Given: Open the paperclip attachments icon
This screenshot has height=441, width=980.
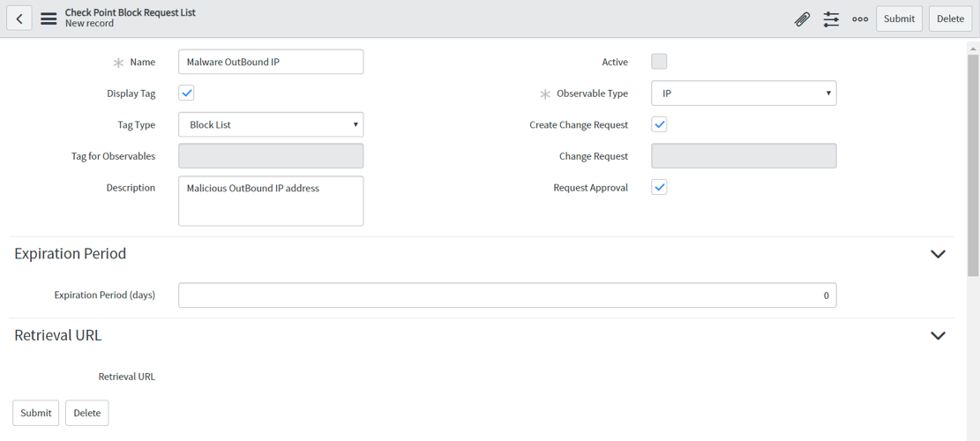Looking at the screenshot, I should [802, 19].
